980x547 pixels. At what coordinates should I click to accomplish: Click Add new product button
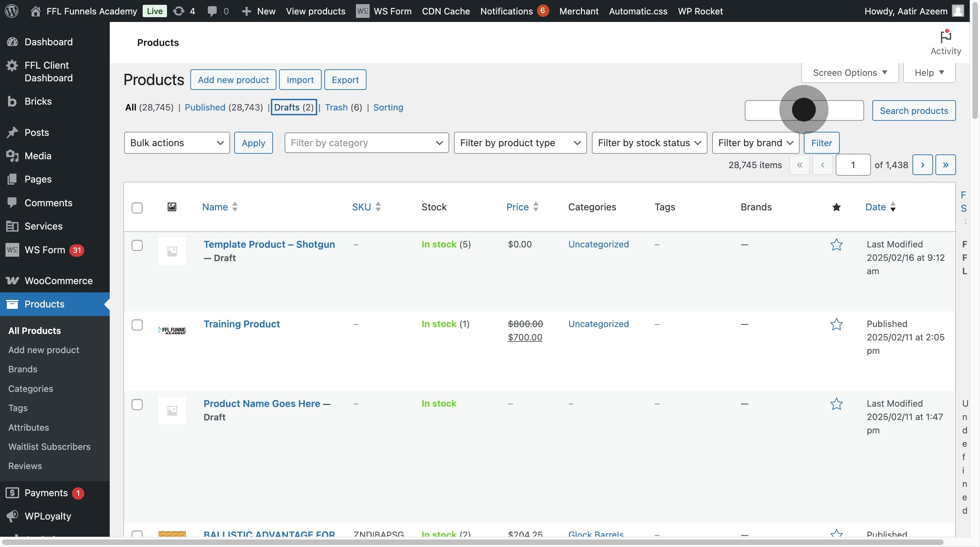pyautogui.click(x=233, y=80)
